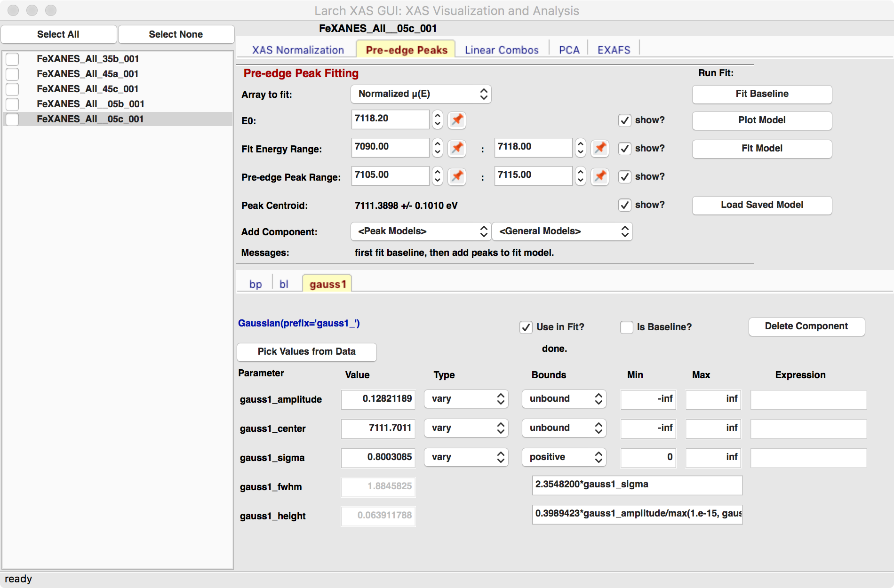
Task: Open the bl component tab
Action: coord(284,284)
